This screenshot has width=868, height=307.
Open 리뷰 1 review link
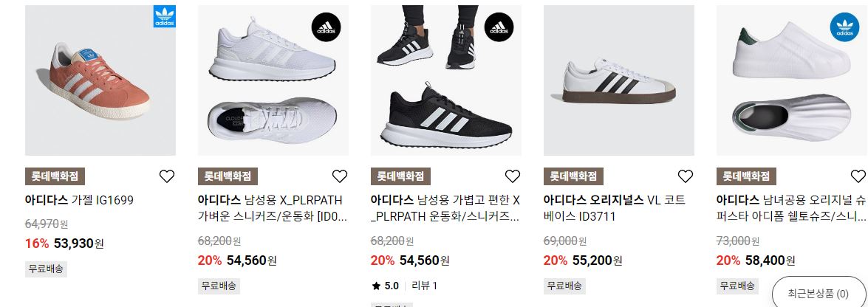[425, 286]
